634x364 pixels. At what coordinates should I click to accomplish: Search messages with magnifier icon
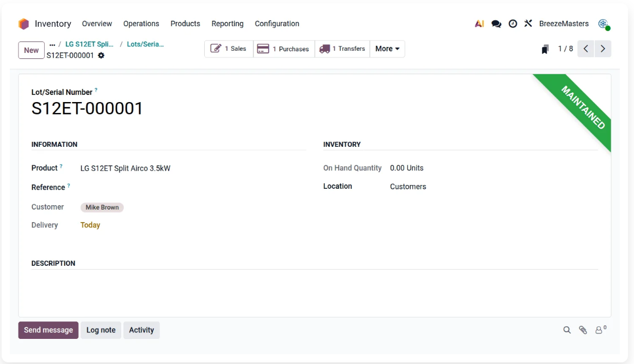(567, 330)
